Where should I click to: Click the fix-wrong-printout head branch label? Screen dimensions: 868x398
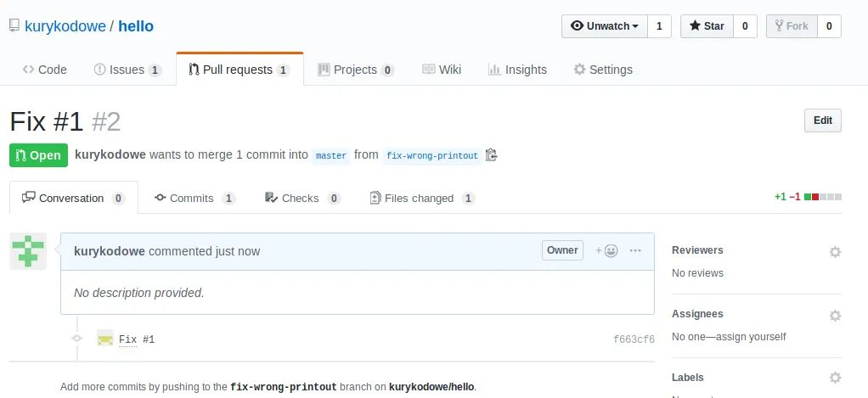tap(431, 156)
